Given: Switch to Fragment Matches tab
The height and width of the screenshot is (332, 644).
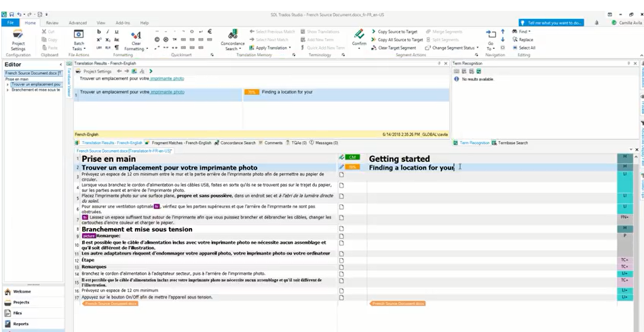Looking at the screenshot, I should (178, 143).
